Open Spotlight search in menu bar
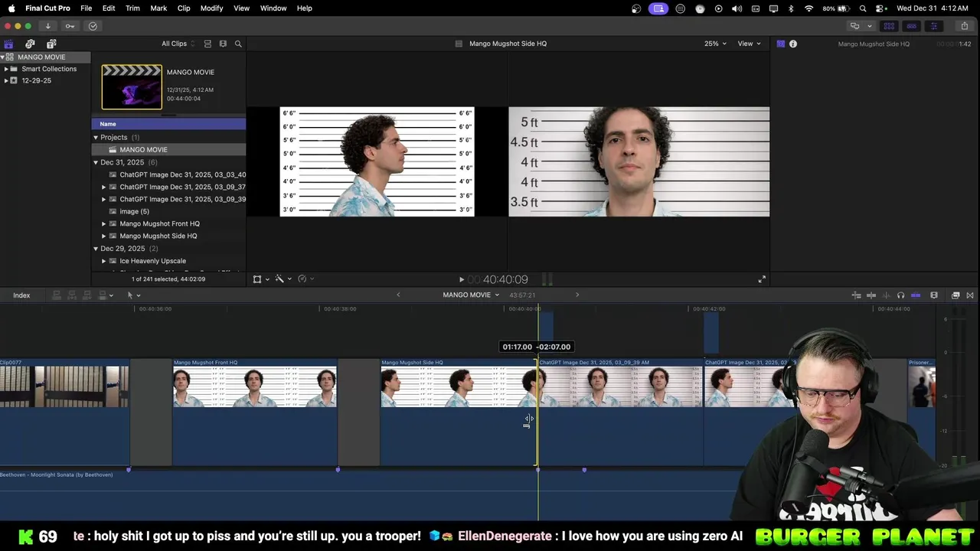Image resolution: width=980 pixels, height=551 pixels. [x=863, y=8]
